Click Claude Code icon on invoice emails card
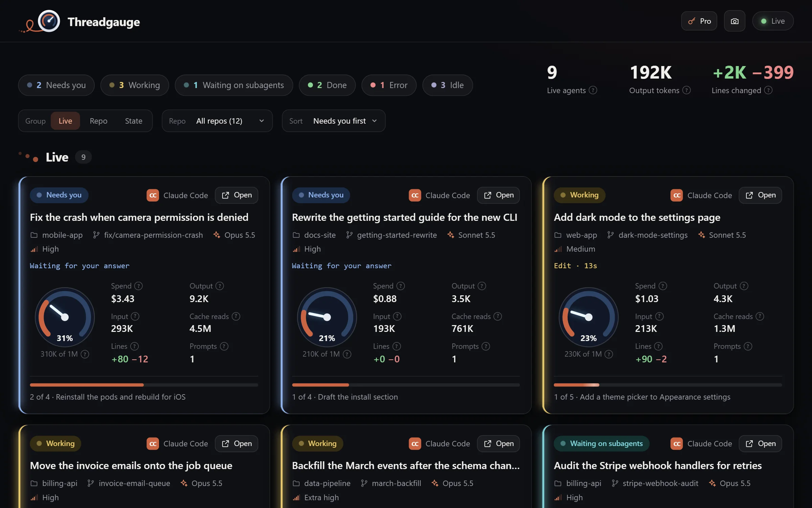This screenshot has width=812, height=508. 153,444
